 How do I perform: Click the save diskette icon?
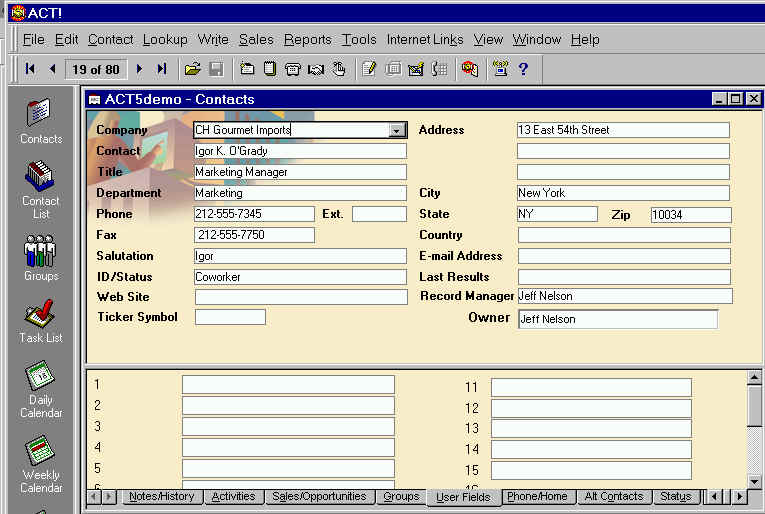click(x=216, y=69)
